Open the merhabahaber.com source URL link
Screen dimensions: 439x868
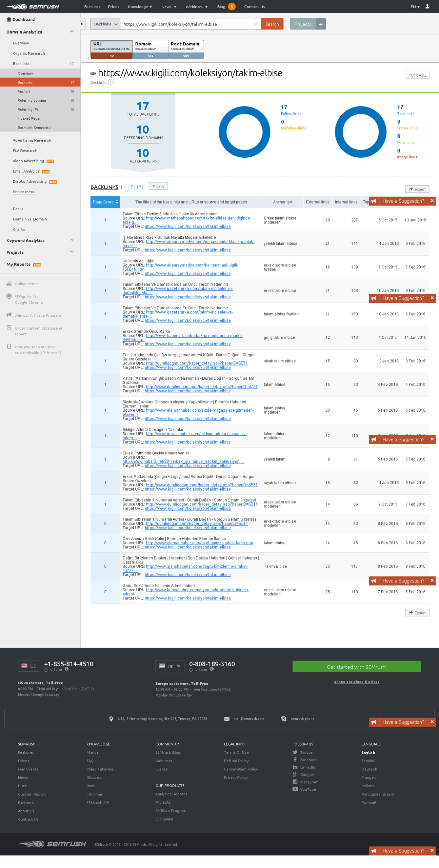pos(187,220)
